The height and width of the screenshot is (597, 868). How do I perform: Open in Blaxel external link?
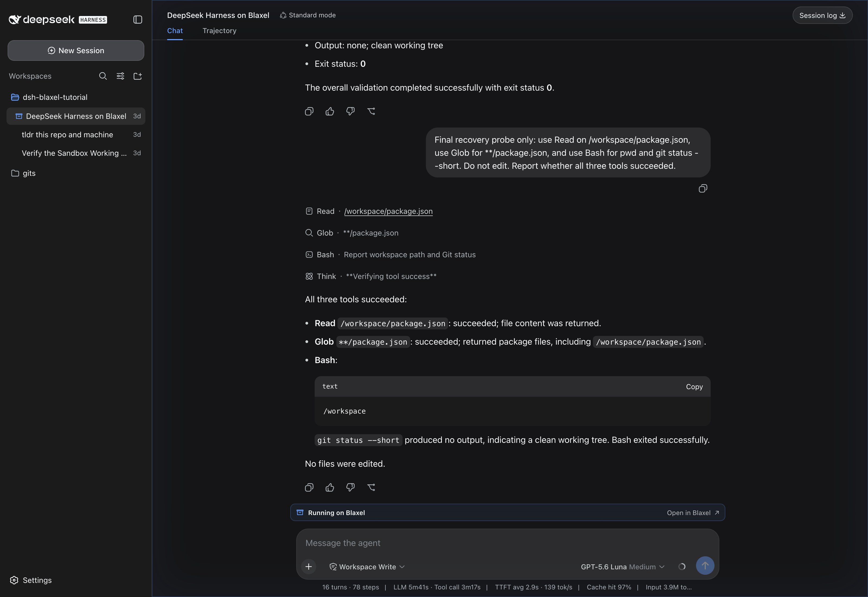tap(693, 513)
